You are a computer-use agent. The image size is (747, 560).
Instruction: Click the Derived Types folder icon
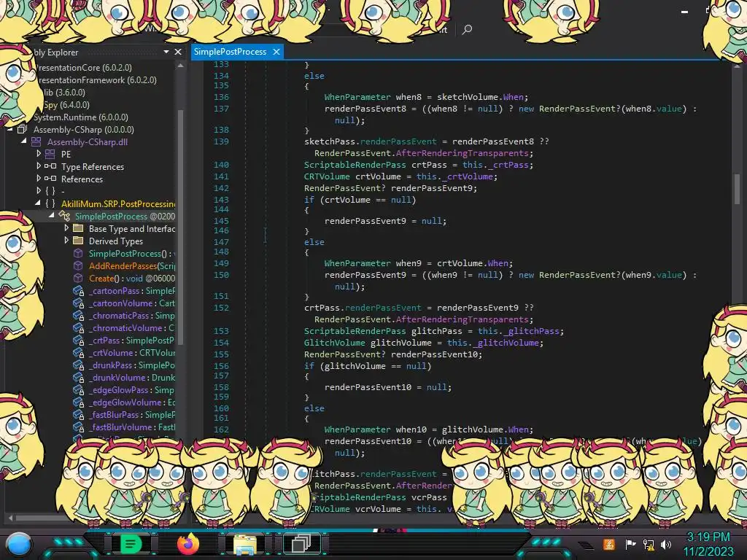pos(78,241)
